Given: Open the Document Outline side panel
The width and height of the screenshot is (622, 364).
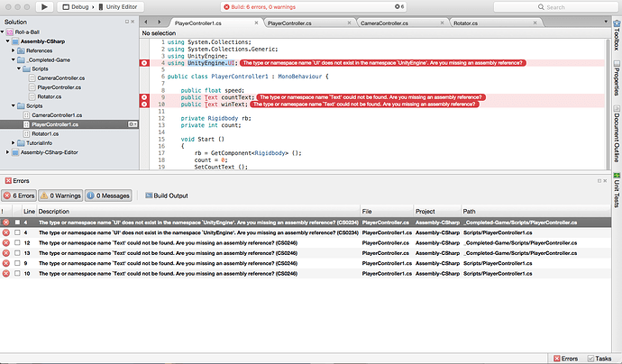Looking at the screenshot, I should pos(617,133).
